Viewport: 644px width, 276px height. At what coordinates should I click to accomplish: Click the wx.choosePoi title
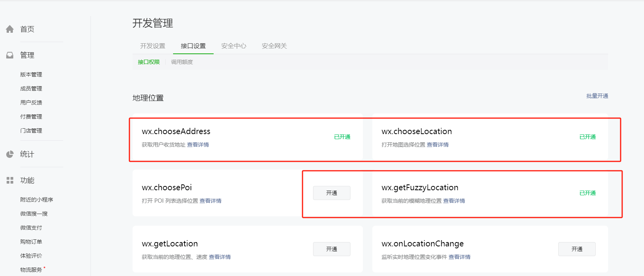click(167, 188)
